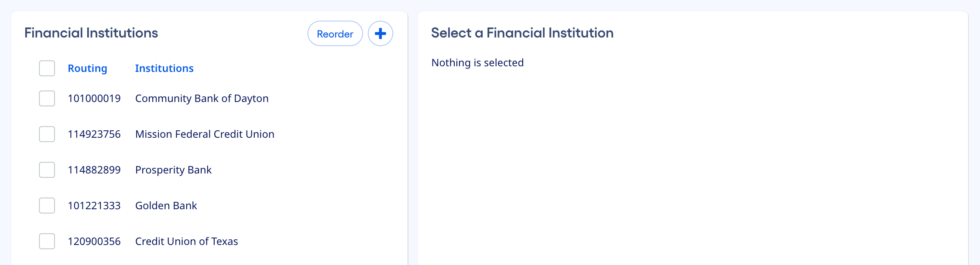Click the Select a Financial Institution heading
This screenshot has height=265, width=980.
tap(522, 33)
